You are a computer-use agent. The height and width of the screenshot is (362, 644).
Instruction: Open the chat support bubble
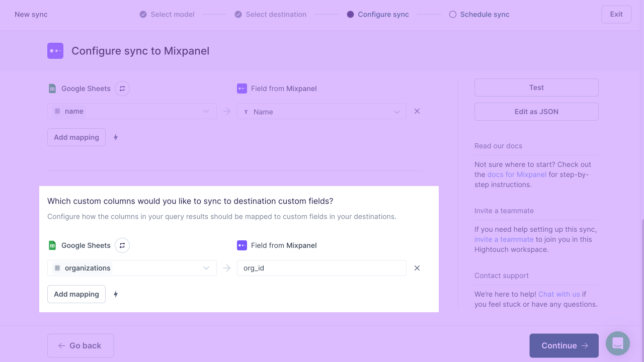[x=618, y=343]
